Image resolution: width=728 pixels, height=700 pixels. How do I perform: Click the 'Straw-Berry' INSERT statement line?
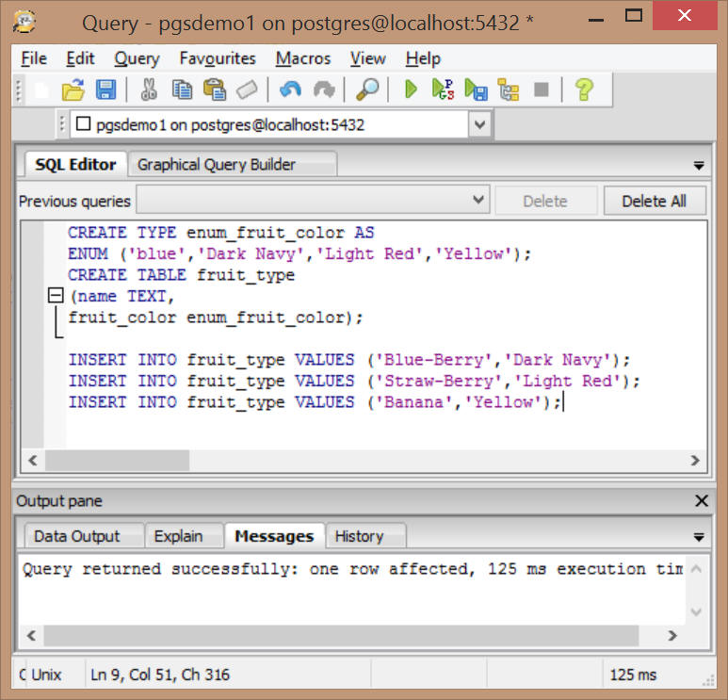[x=354, y=381]
